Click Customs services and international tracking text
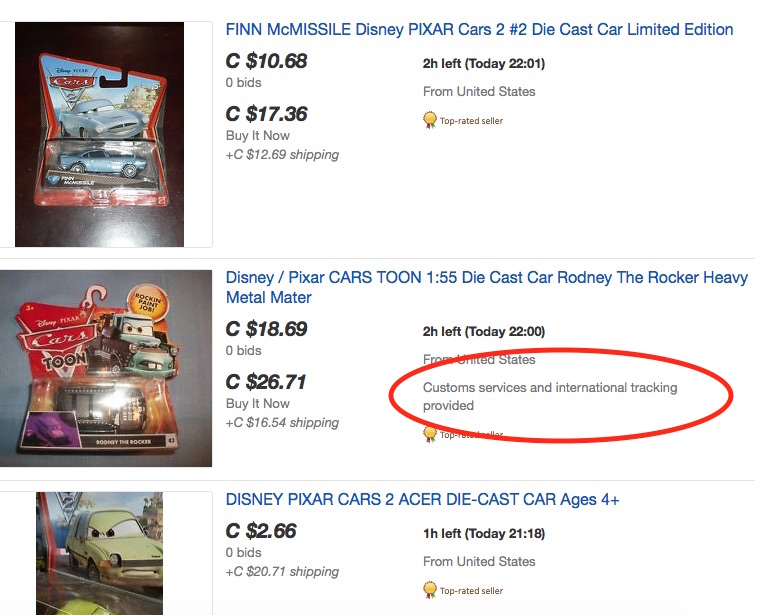Viewport: 769px width, 615px height. (x=550, y=396)
